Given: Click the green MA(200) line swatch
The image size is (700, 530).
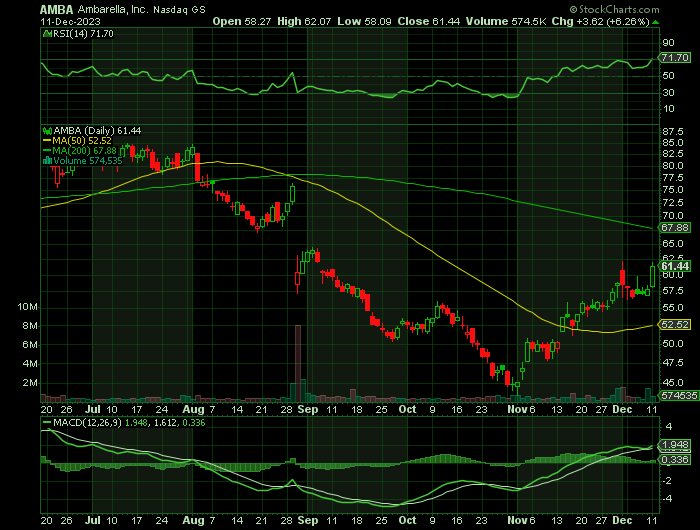Looking at the screenshot, I should coord(47,151).
